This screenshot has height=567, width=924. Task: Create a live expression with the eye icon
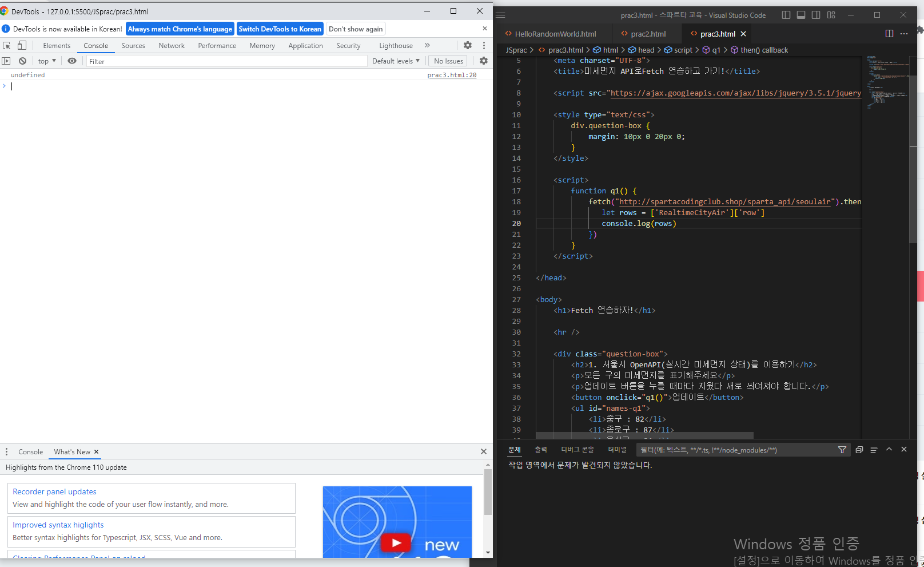point(72,61)
